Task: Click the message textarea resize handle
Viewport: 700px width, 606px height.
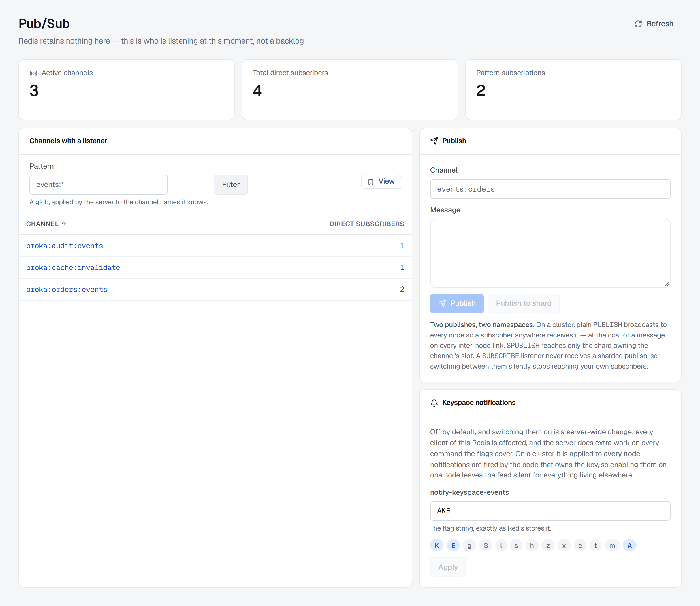Action: pyautogui.click(x=667, y=284)
